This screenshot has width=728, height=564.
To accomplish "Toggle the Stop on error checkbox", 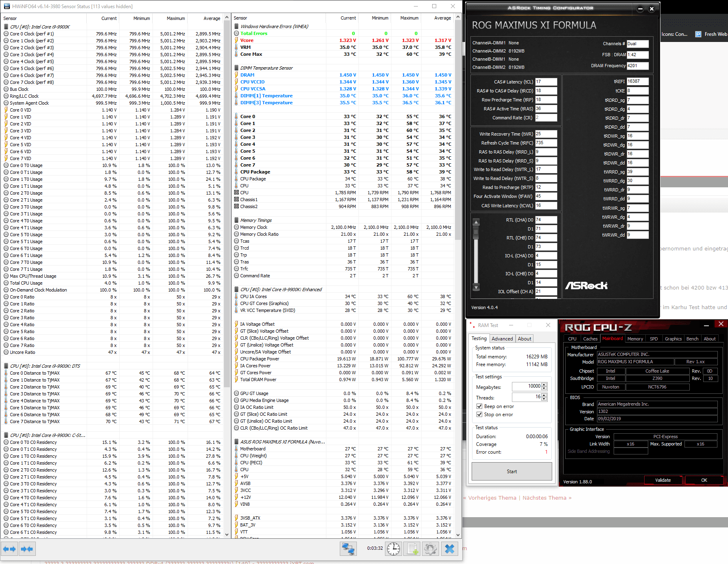I will click(x=479, y=415).
